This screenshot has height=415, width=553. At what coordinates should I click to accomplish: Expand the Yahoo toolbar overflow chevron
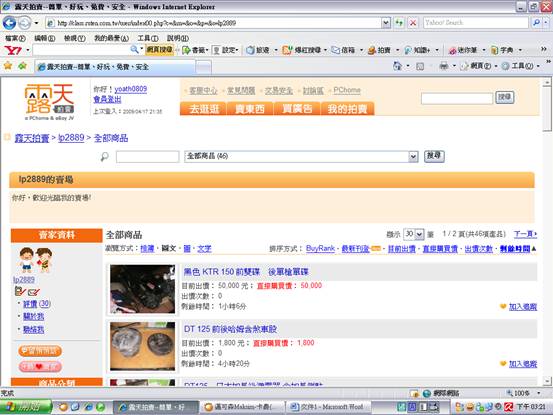543,49
